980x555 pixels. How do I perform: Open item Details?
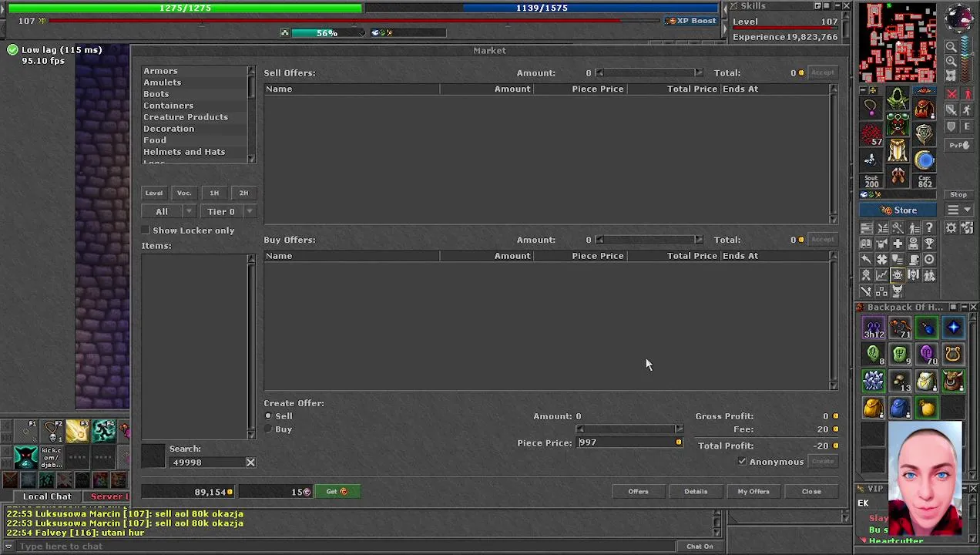(696, 492)
